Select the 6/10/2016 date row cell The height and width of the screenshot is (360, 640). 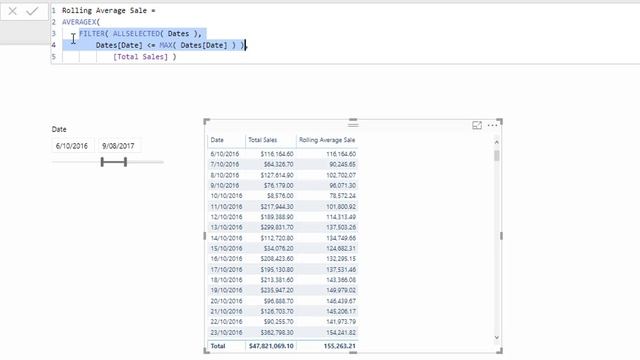tap(225, 154)
